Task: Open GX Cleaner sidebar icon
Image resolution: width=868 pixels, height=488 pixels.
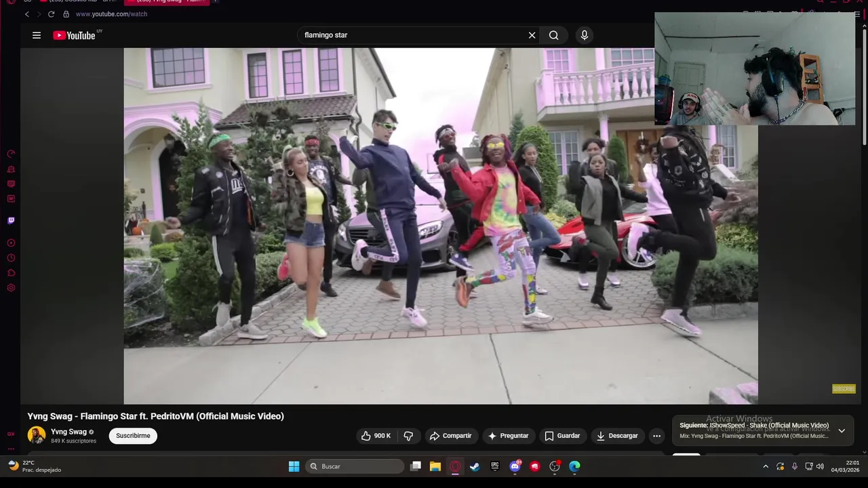Action: pos(11,169)
